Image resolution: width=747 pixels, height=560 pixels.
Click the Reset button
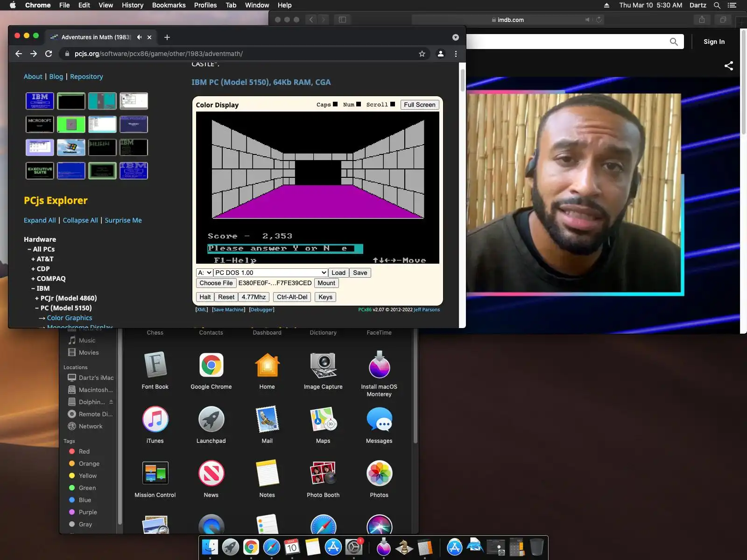point(226,297)
